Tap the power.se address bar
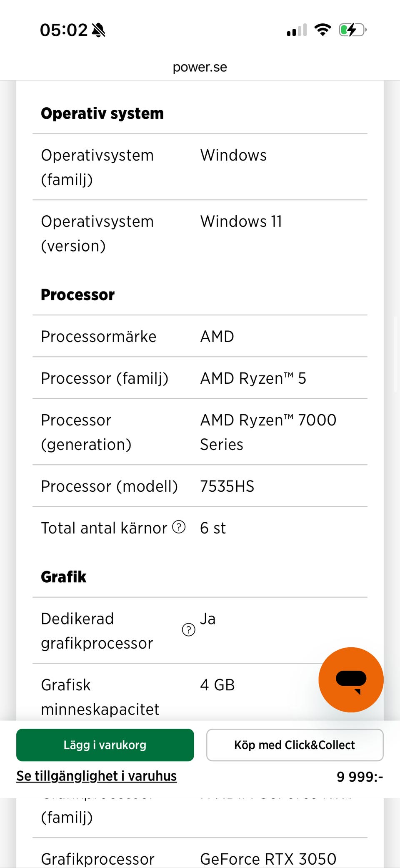The image size is (400, 868). (x=200, y=67)
